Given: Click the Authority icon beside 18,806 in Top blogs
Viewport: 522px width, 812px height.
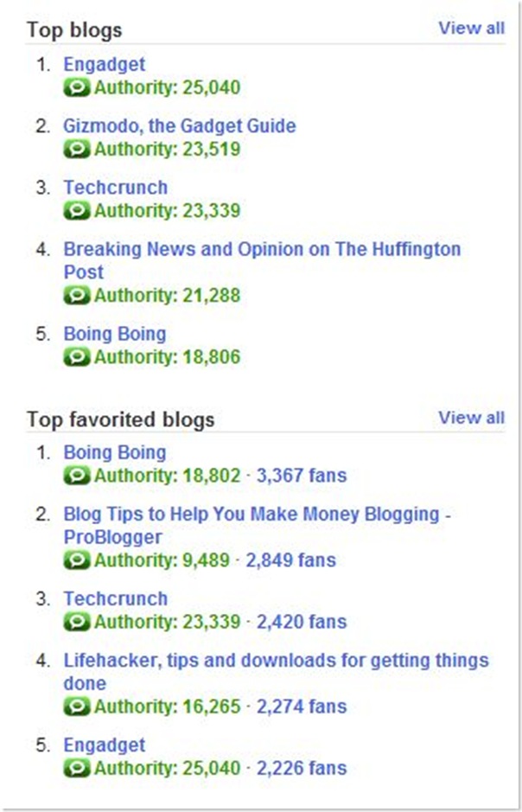Looking at the screenshot, I should coord(77,357).
